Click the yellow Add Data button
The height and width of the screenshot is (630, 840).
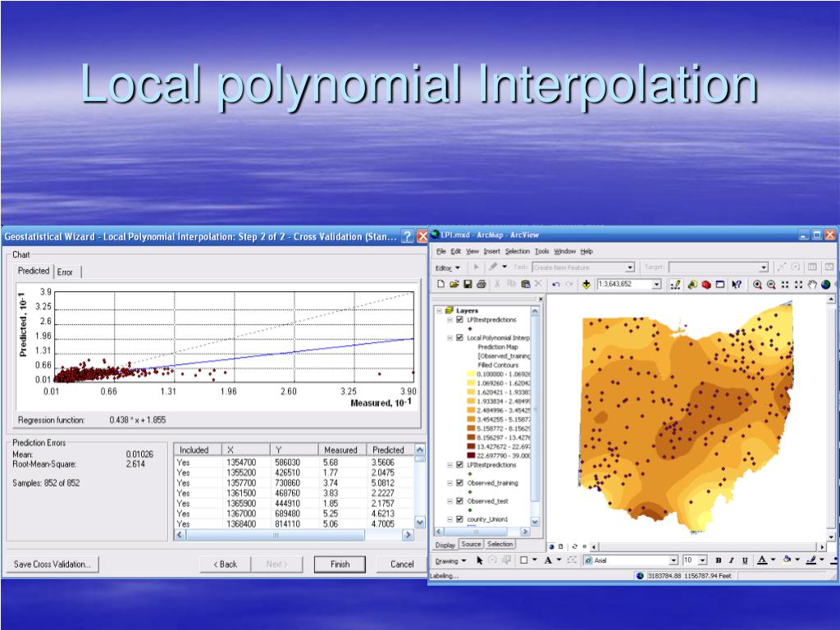click(586, 285)
